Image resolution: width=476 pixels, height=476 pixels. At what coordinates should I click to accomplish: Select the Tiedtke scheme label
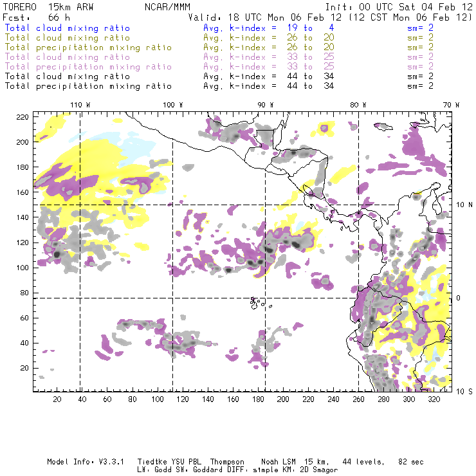pyautogui.click(x=152, y=462)
